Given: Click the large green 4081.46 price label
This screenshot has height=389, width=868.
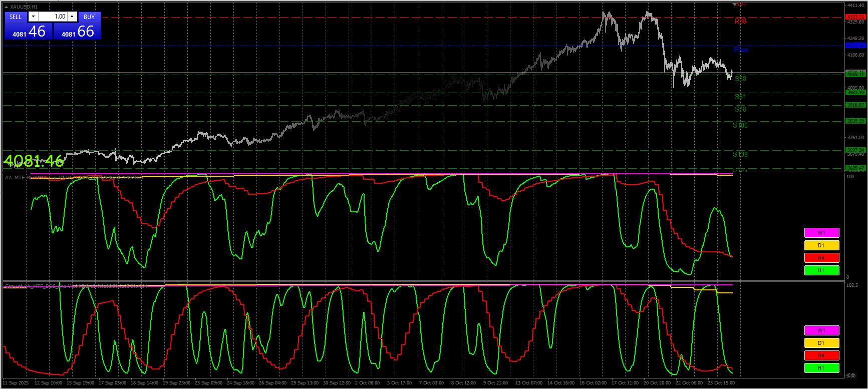Looking at the screenshot, I should (x=34, y=161).
